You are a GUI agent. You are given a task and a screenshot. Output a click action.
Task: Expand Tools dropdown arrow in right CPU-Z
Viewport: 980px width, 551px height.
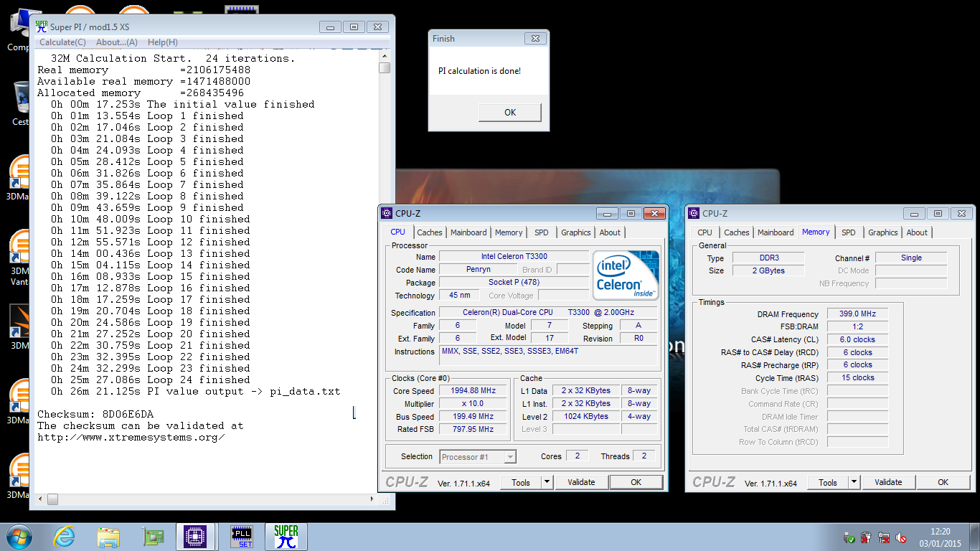pyautogui.click(x=854, y=483)
